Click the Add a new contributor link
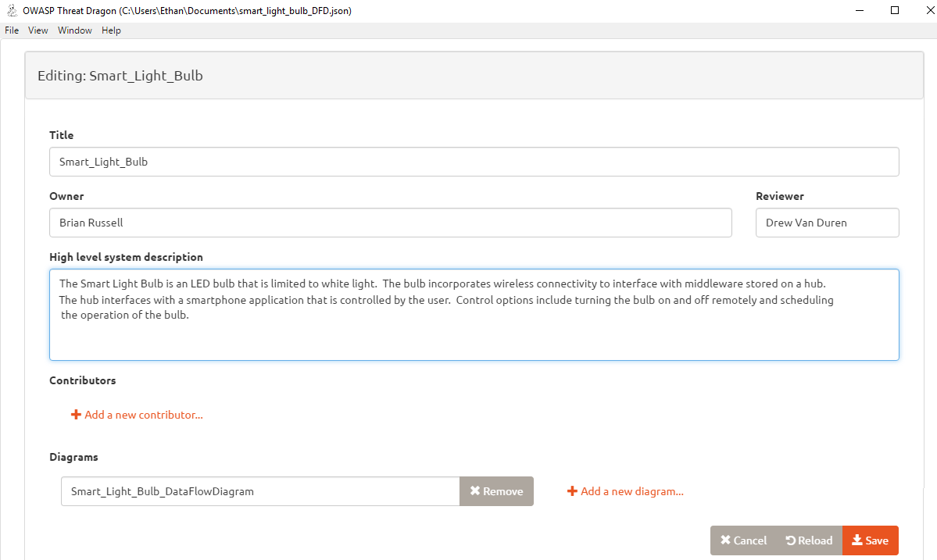 [143, 415]
